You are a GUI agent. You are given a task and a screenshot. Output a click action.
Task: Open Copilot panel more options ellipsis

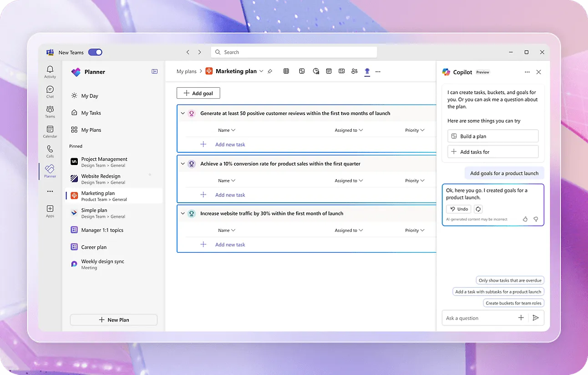(527, 72)
